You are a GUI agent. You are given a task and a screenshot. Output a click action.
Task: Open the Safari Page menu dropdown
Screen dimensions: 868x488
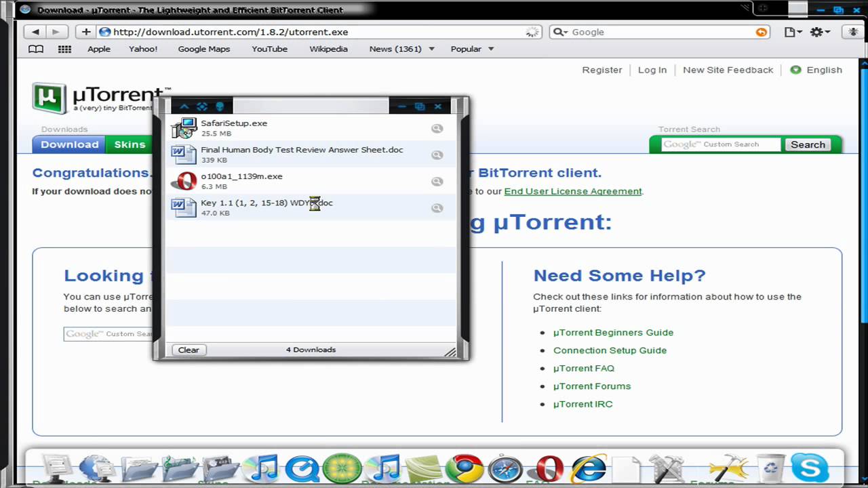tap(793, 32)
